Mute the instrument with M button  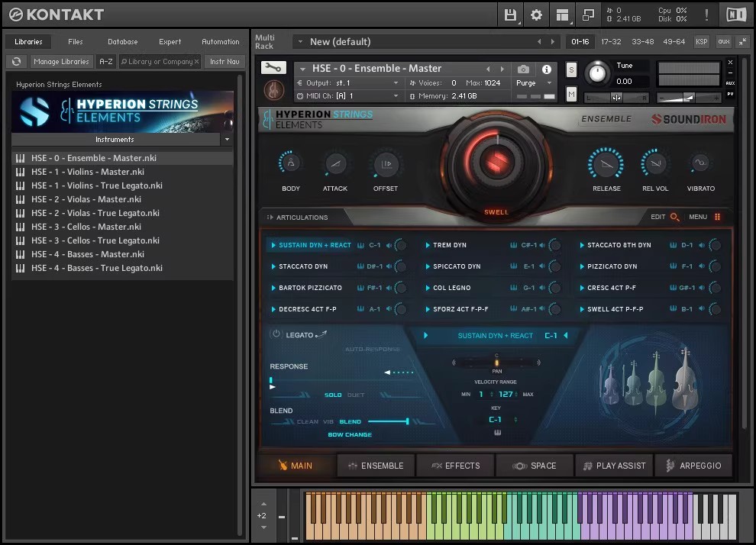(571, 94)
